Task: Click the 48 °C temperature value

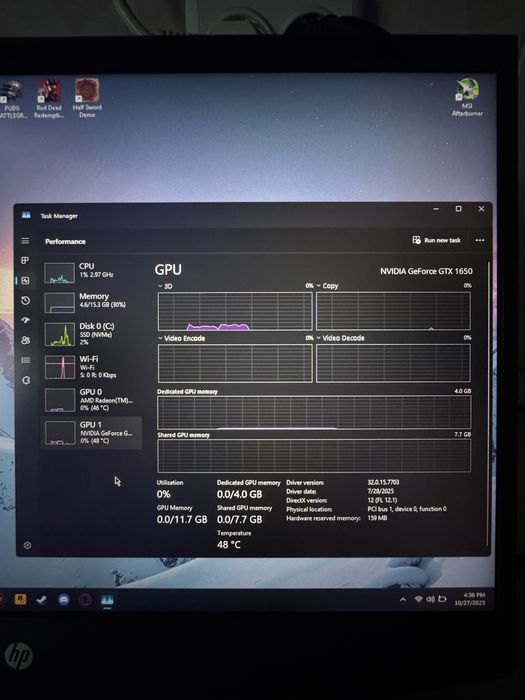Action: pos(229,545)
